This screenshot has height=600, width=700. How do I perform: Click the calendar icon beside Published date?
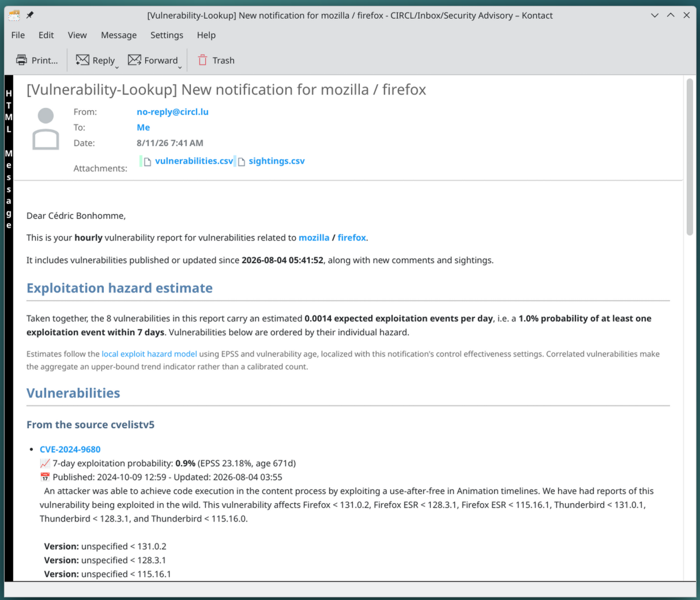45,477
